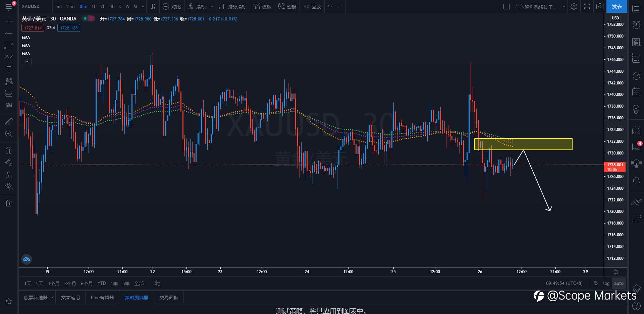This screenshot has width=644, height=314.
Task: Toggle percent scale mode
Action: tap(596, 284)
